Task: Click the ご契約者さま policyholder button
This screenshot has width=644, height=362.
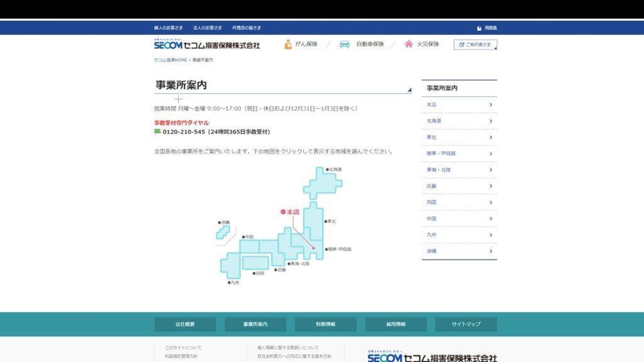Action: [475, 45]
